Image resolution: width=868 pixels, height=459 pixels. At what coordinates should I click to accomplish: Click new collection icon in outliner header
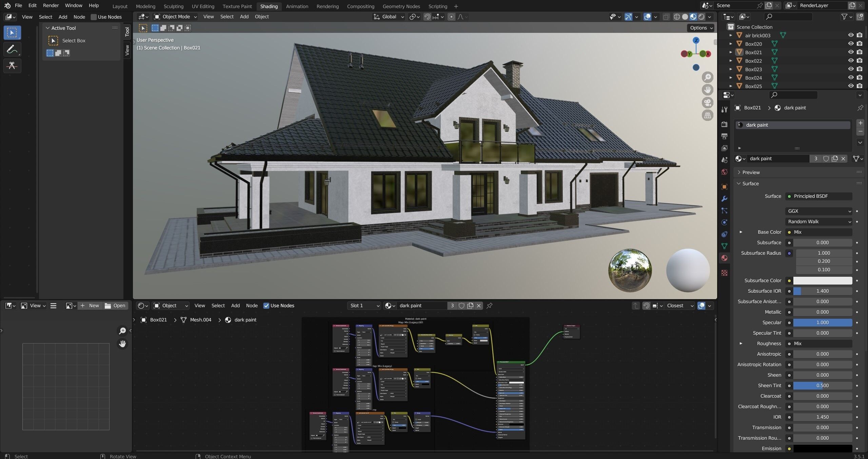click(860, 17)
